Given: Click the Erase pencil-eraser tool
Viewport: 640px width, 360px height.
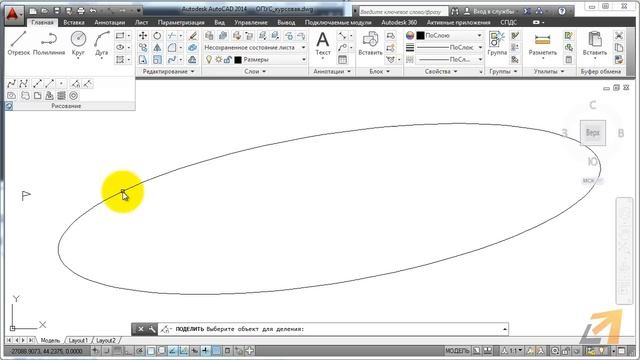Looking at the screenshot, I should pyautogui.click(x=193, y=36).
